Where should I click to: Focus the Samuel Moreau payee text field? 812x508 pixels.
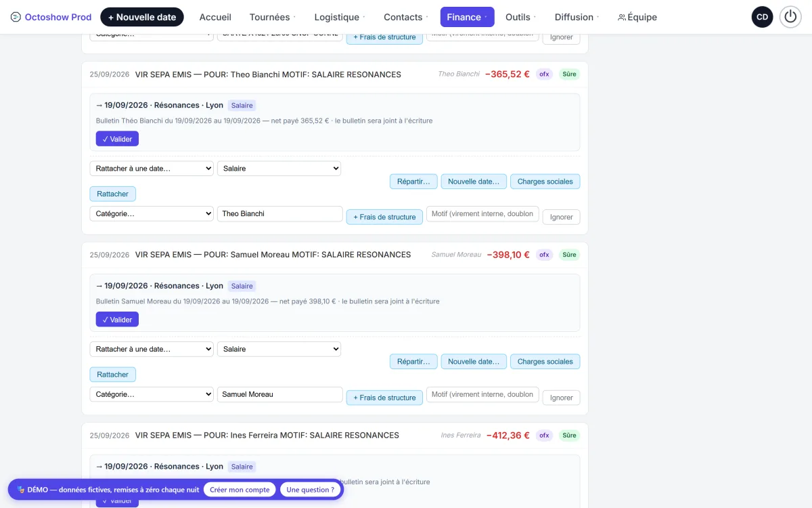click(x=280, y=394)
